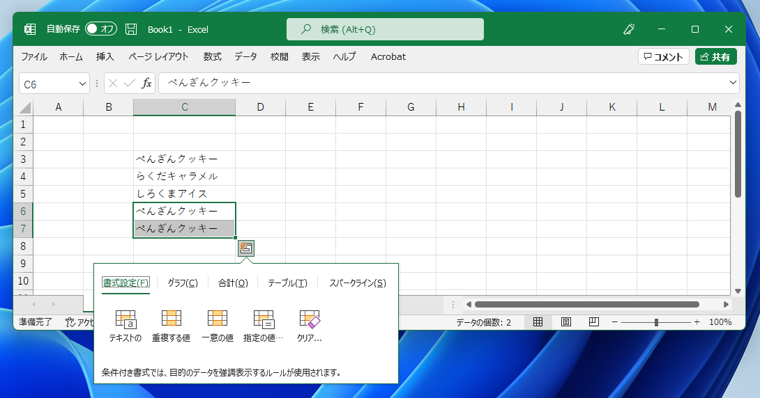This screenshot has width=760, height=398.
Task: Click cell containing らくだキャラメル
Action: click(185, 176)
